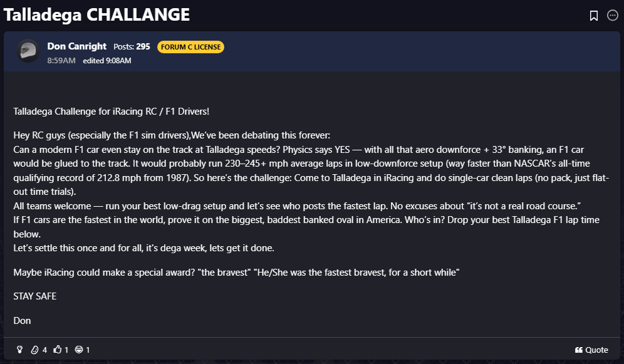This screenshot has height=364, width=624.
Task: Click the Don signature at post end
Action: point(22,320)
